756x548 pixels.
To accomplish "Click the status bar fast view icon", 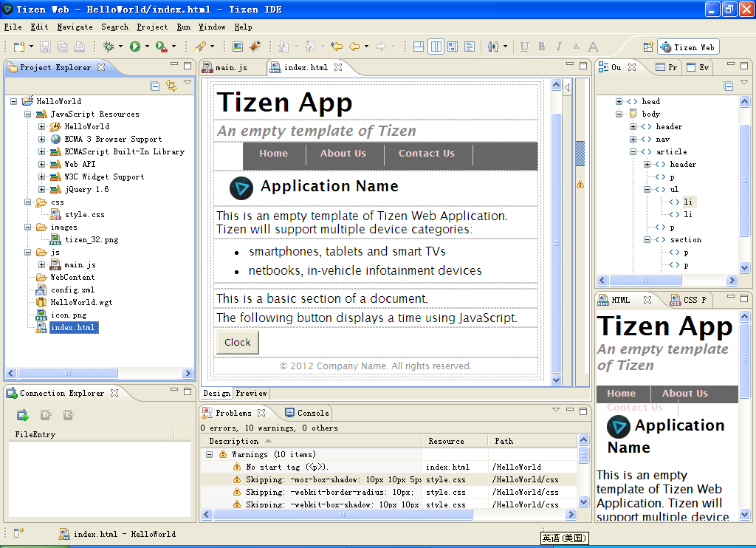I will 18,533.
